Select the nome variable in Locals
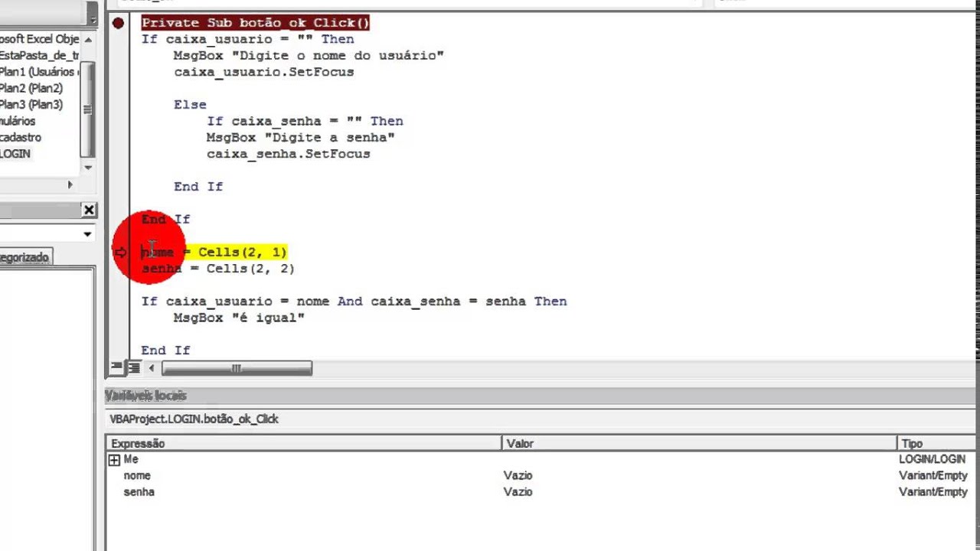The image size is (980, 551). [137, 476]
